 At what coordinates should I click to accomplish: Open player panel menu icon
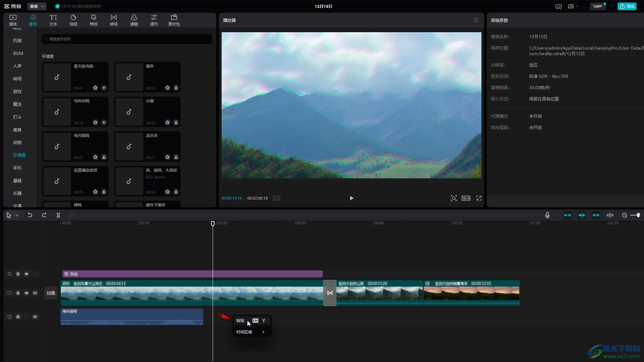click(x=476, y=20)
